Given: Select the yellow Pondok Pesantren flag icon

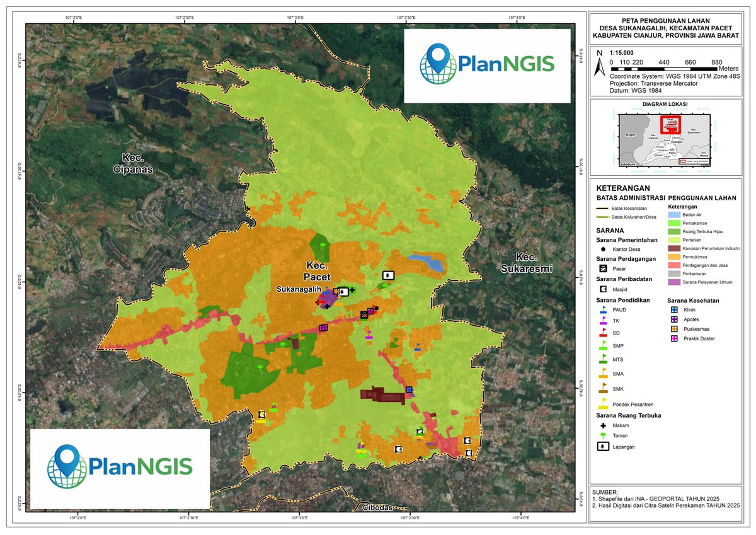Looking at the screenshot, I should click(602, 403).
